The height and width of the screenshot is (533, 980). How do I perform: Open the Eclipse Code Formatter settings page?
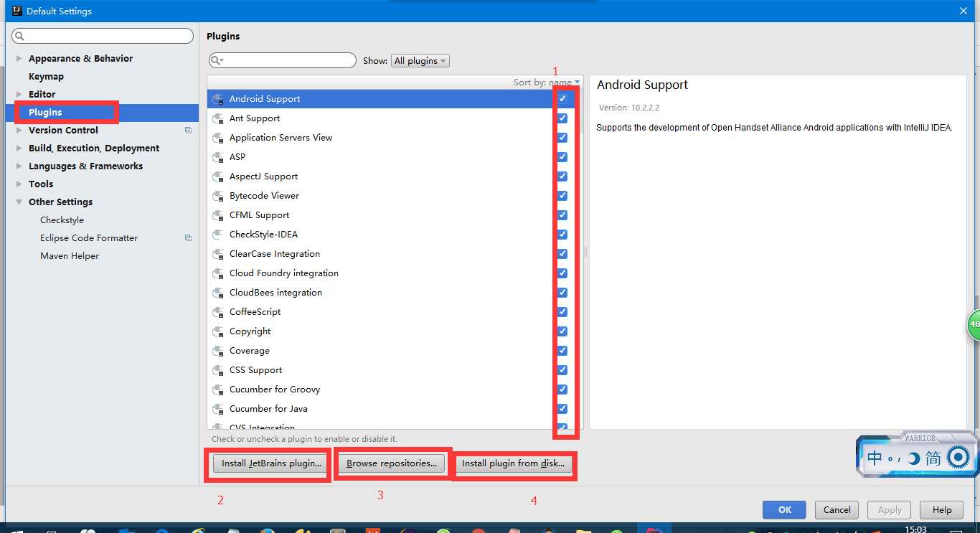point(89,238)
